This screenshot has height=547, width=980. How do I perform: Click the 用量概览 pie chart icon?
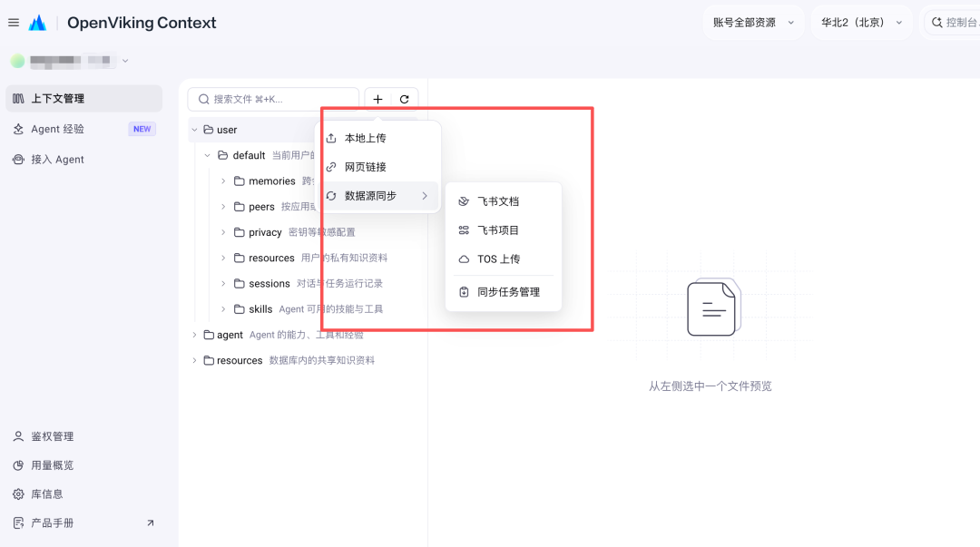[18, 465]
